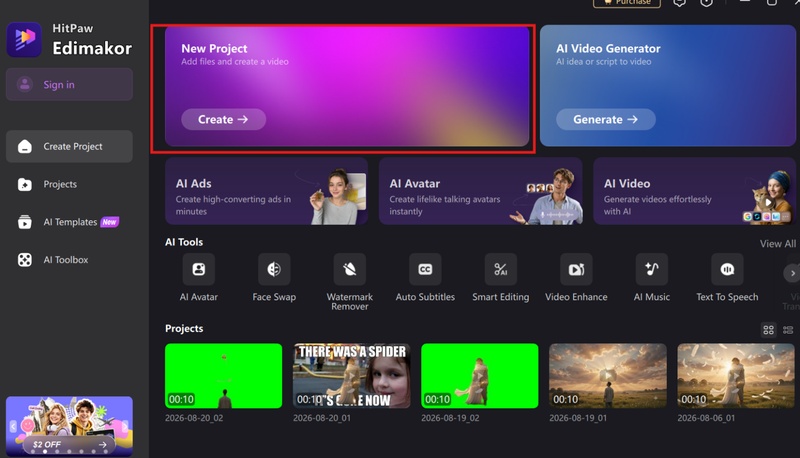Click the "AI idea or script to video" text
This screenshot has height=458, width=800.
pos(604,62)
